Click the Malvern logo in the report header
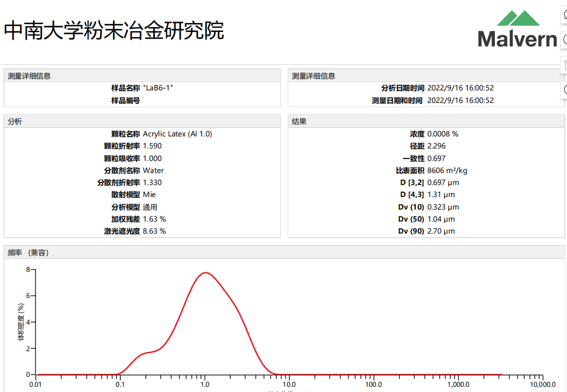 tap(517, 29)
